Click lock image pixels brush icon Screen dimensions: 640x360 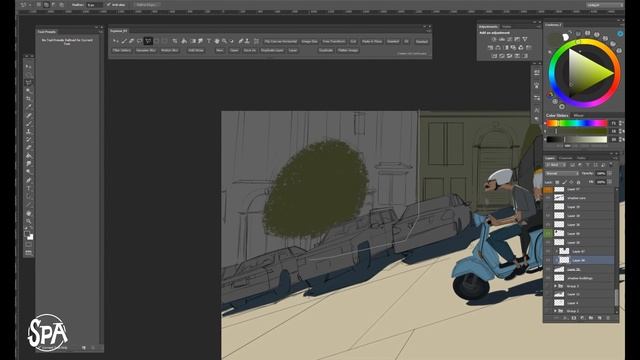point(564,182)
